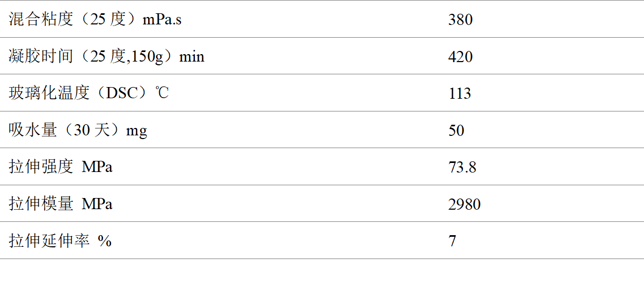Image resolution: width=644 pixels, height=284 pixels.
Task: Click the ℃ symbol
Action: click(162, 93)
